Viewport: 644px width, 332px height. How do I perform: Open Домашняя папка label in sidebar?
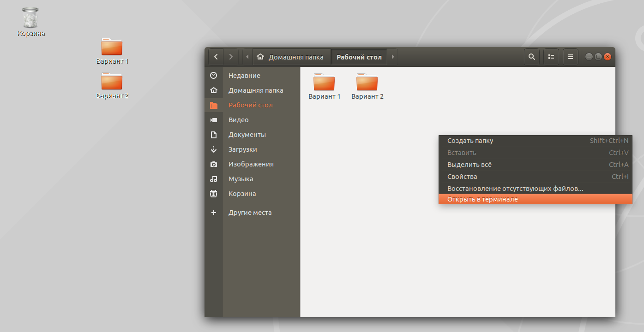[x=256, y=90]
